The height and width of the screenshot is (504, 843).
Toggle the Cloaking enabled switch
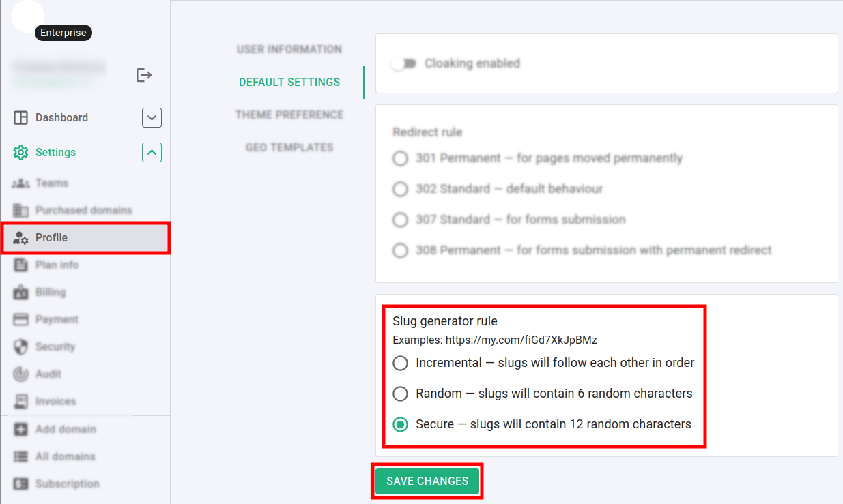pos(404,63)
